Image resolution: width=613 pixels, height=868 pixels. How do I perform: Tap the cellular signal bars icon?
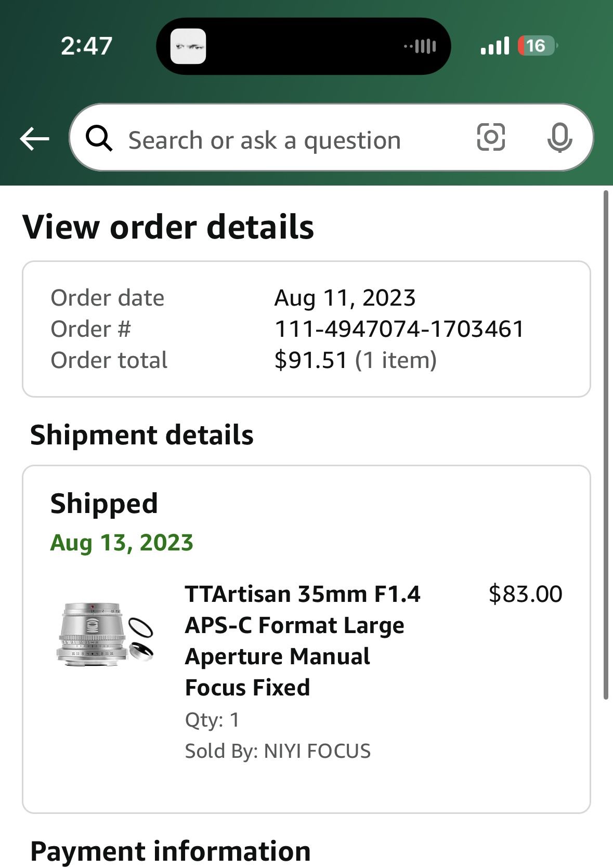pos(494,46)
